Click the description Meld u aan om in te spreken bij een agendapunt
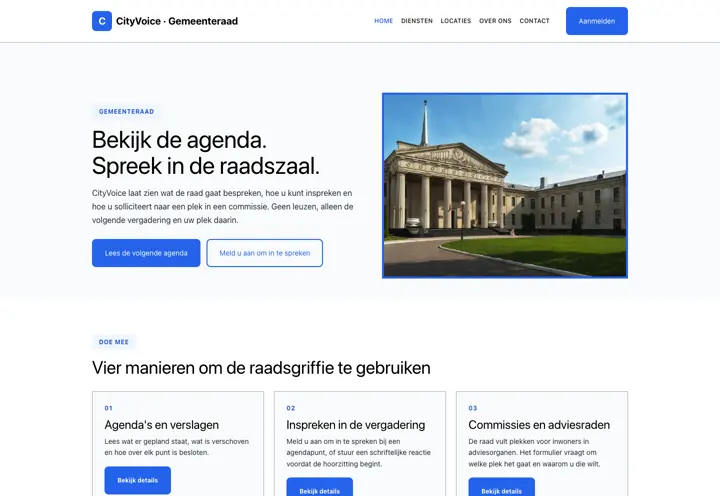The width and height of the screenshot is (720, 496). (359, 452)
